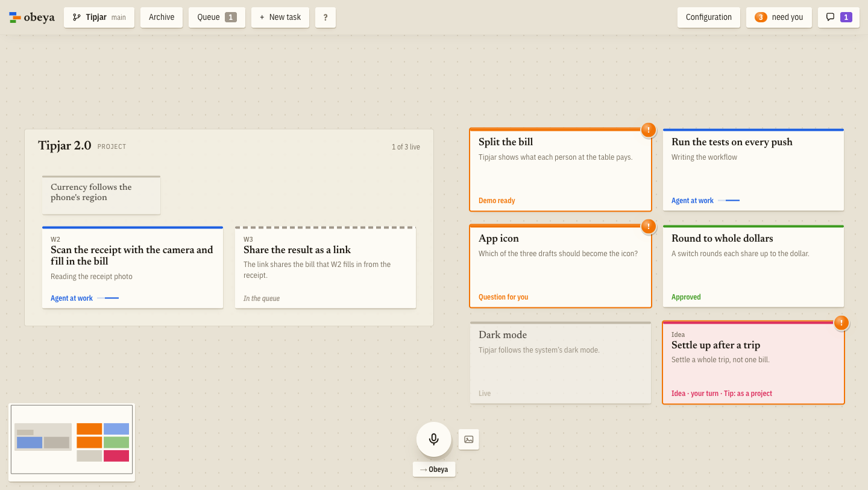Open the Scan the receipt W2 card

click(x=133, y=267)
